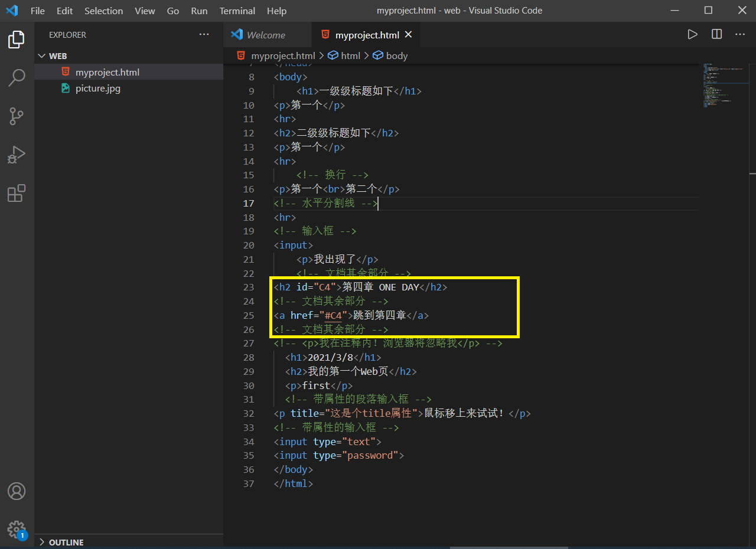Click the body breadcrumb item
Screen dimensions: 756x549
tap(396, 55)
